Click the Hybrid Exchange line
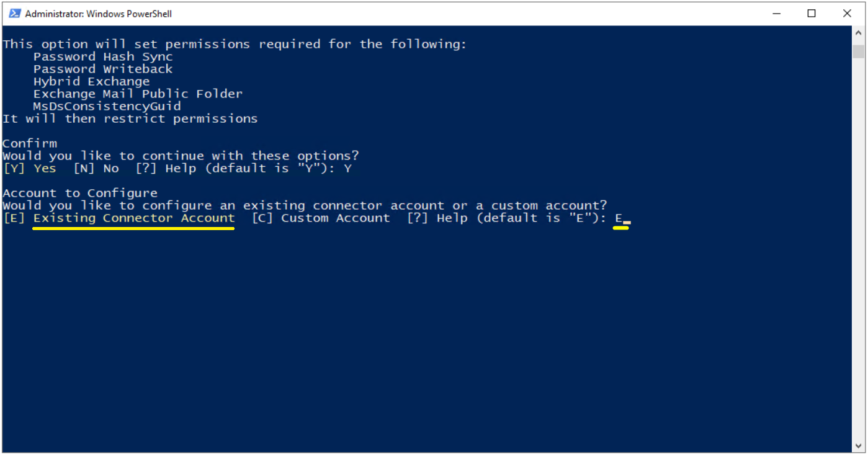Image resolution: width=868 pixels, height=454 pixels. click(91, 82)
